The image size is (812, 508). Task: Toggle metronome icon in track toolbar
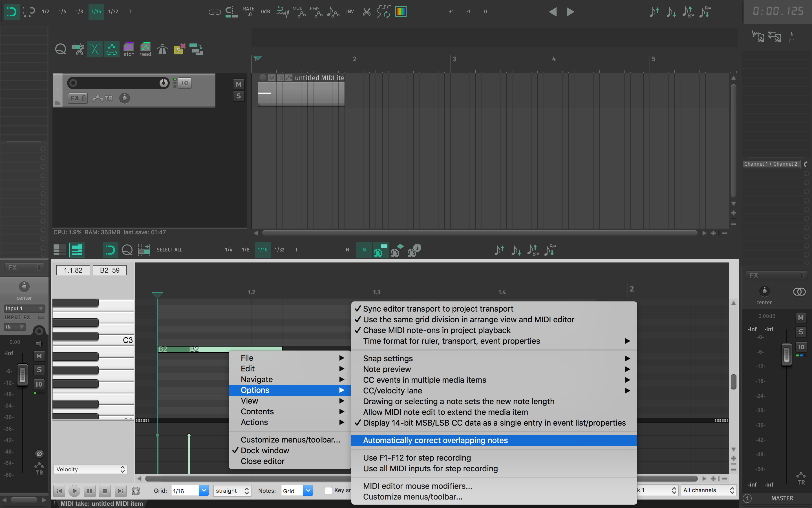(162, 49)
